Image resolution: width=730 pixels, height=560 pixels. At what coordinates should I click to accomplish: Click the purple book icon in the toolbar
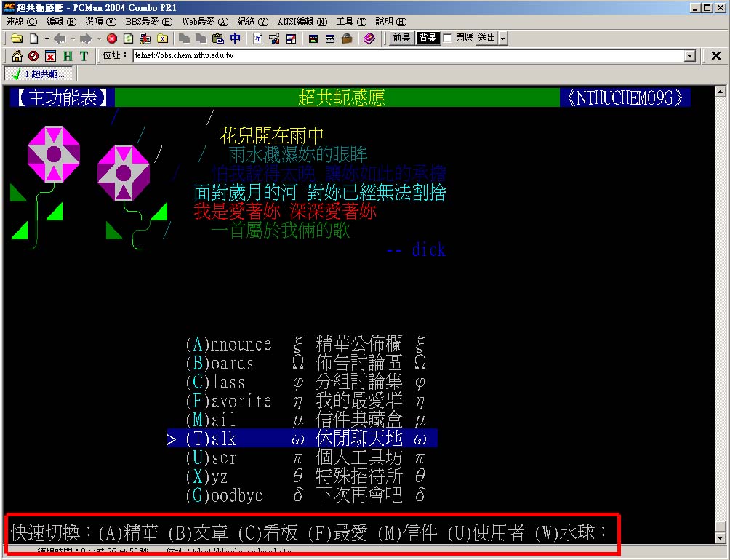pyautogui.click(x=369, y=39)
